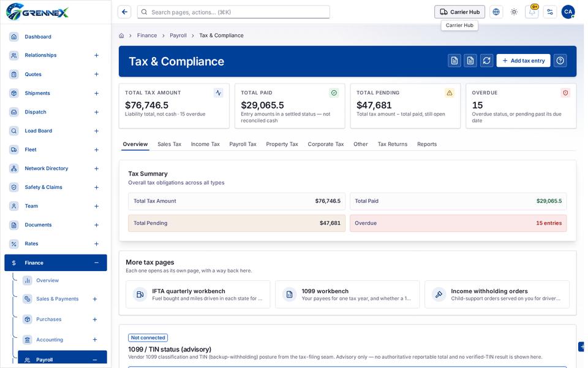Click the Not connected status badge

(148, 337)
